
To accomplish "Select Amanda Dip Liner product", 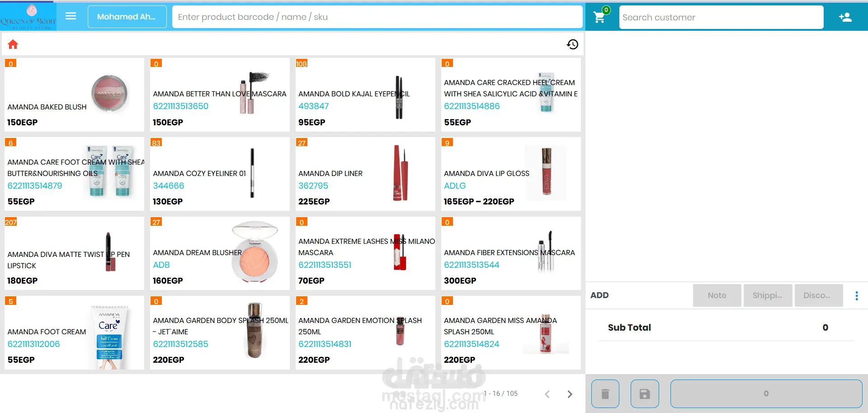I will point(365,174).
